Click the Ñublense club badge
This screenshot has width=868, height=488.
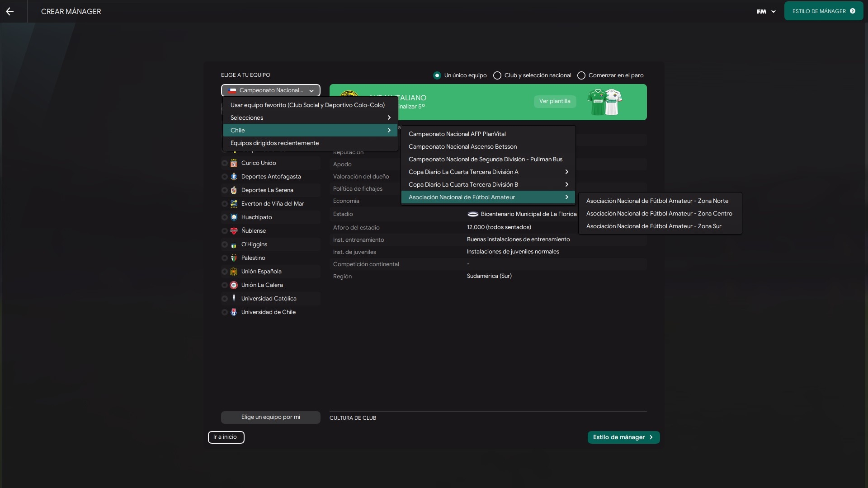tap(234, 231)
